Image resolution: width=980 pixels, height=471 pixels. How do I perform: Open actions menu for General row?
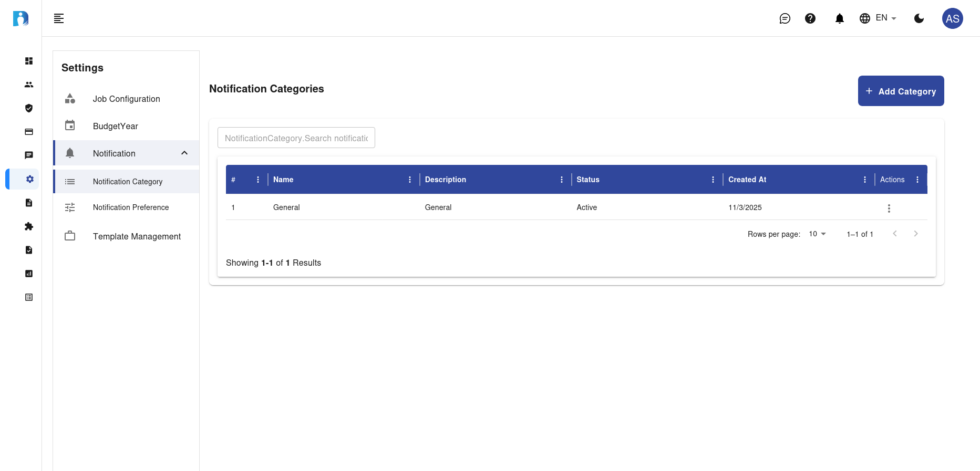click(x=889, y=208)
